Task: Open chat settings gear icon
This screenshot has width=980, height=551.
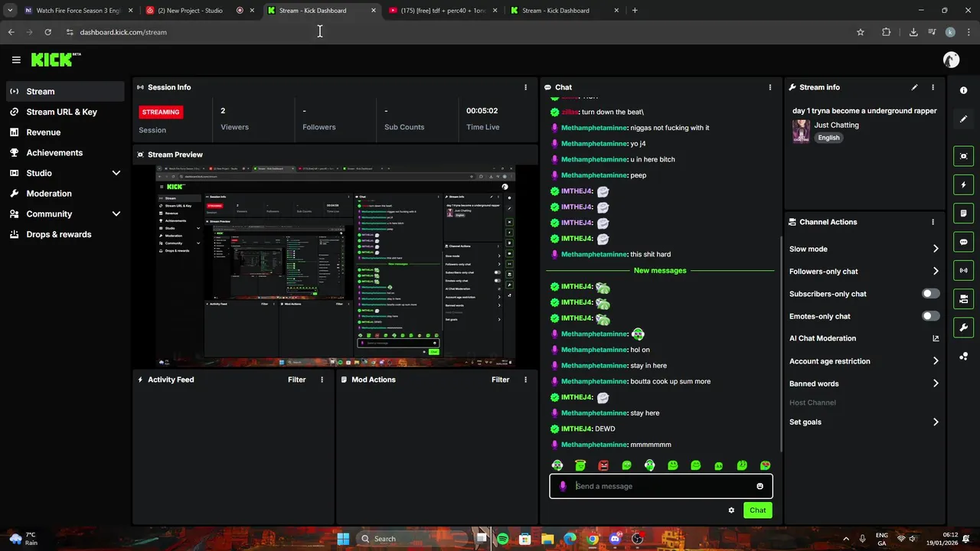Action: tap(731, 510)
